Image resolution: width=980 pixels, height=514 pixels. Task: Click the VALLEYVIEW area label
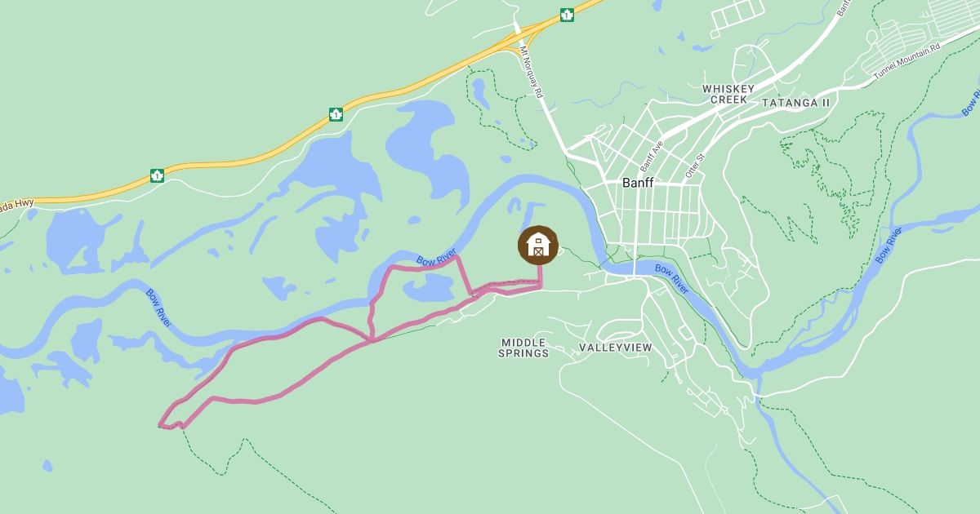coord(616,347)
